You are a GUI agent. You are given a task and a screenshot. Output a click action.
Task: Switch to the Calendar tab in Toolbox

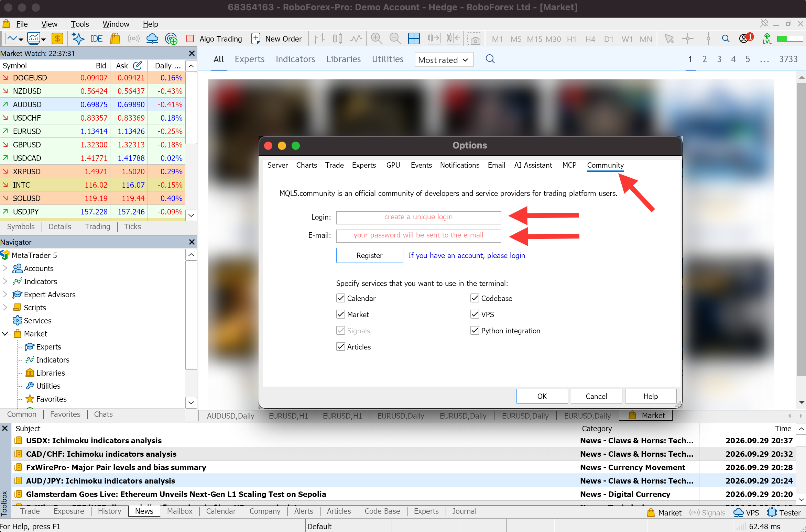click(x=221, y=511)
